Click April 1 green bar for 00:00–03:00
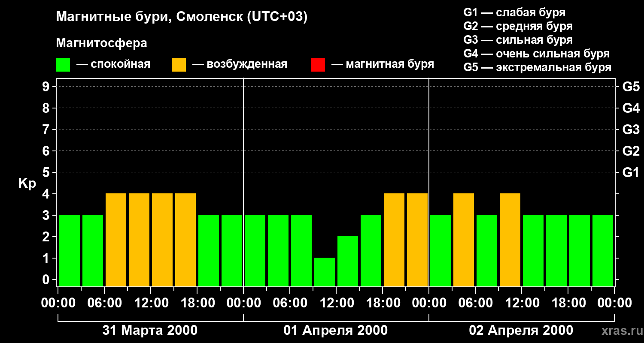 pos(255,250)
